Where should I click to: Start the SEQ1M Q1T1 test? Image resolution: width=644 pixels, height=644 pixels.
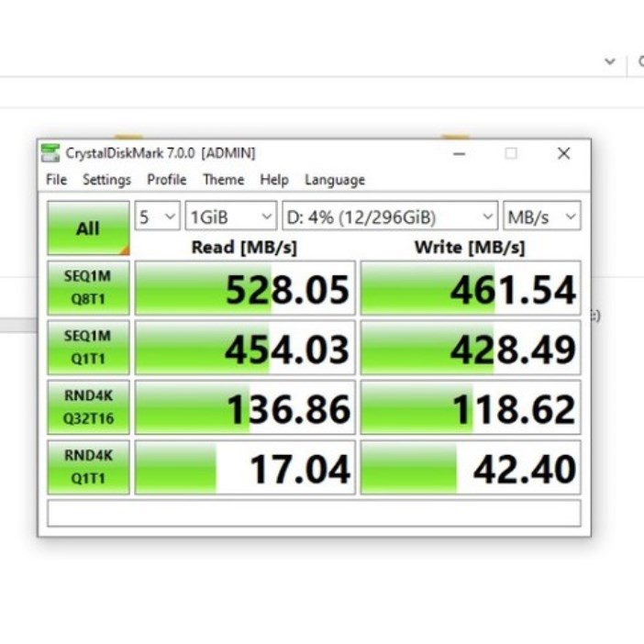(x=88, y=348)
